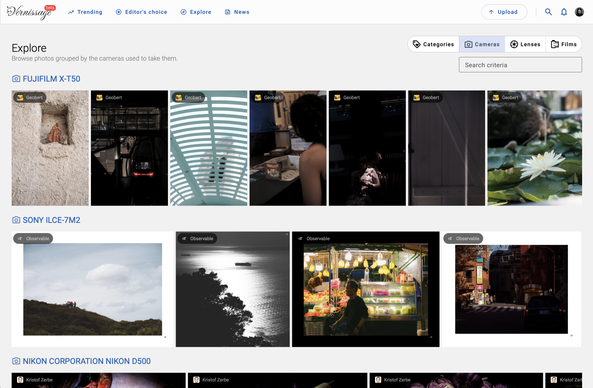Image resolution: width=593 pixels, height=388 pixels.
Task: Open the dark street car taillights photo
Action: point(129,148)
